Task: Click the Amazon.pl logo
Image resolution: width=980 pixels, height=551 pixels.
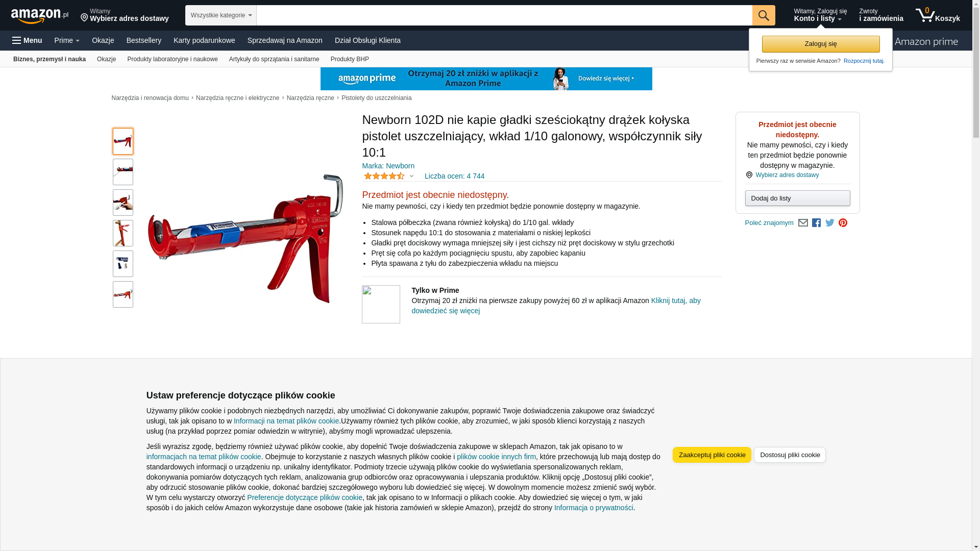Action: [40, 15]
